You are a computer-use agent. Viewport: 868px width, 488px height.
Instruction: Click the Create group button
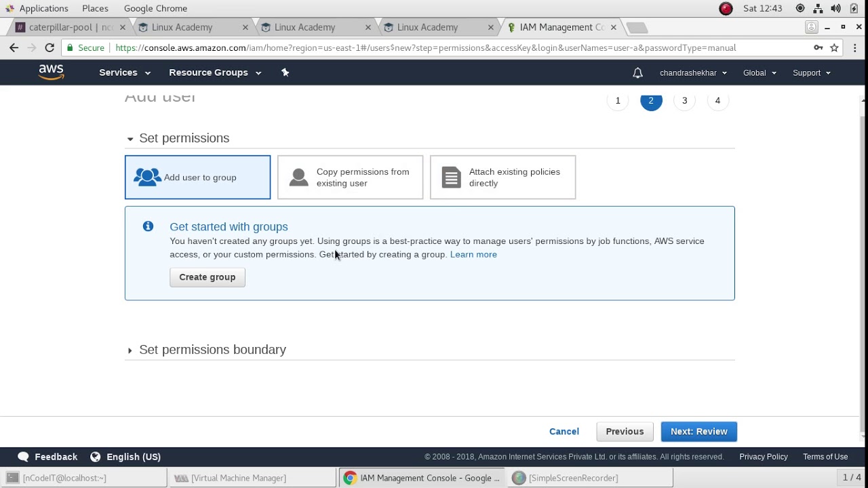tap(208, 277)
